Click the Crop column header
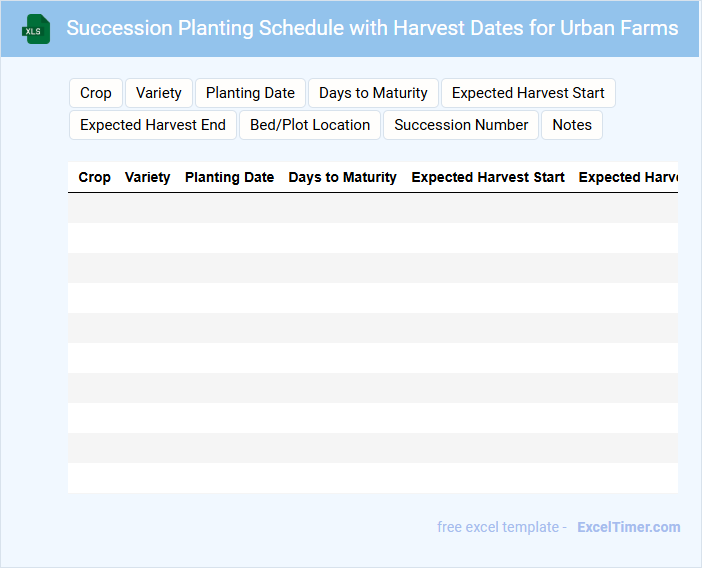 tap(95, 177)
